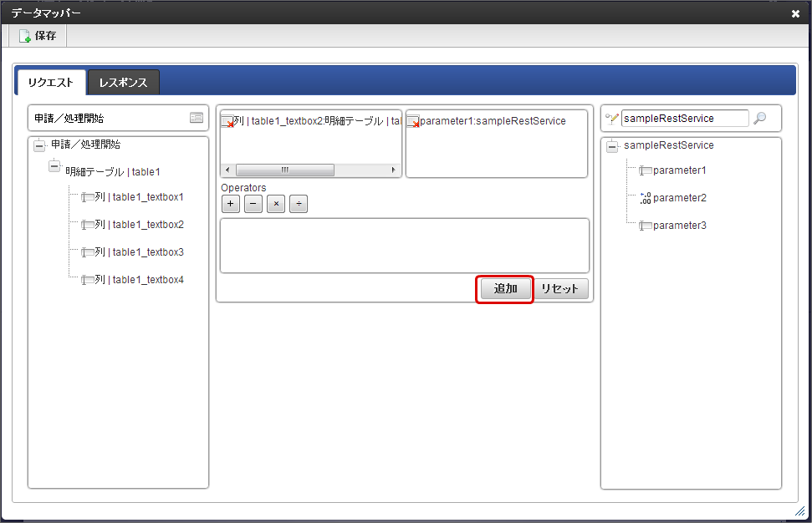Click the parameter2 numeric type icon
The image size is (812, 523).
tap(646, 198)
